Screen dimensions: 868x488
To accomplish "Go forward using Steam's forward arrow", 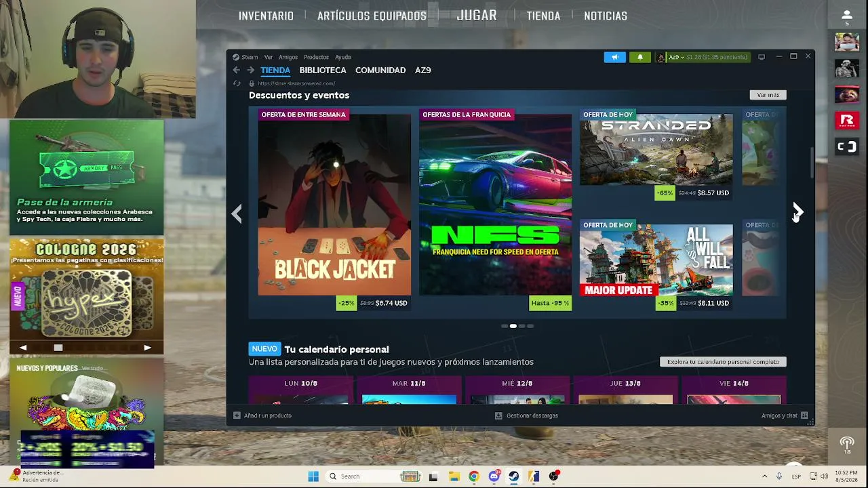I will tap(250, 70).
